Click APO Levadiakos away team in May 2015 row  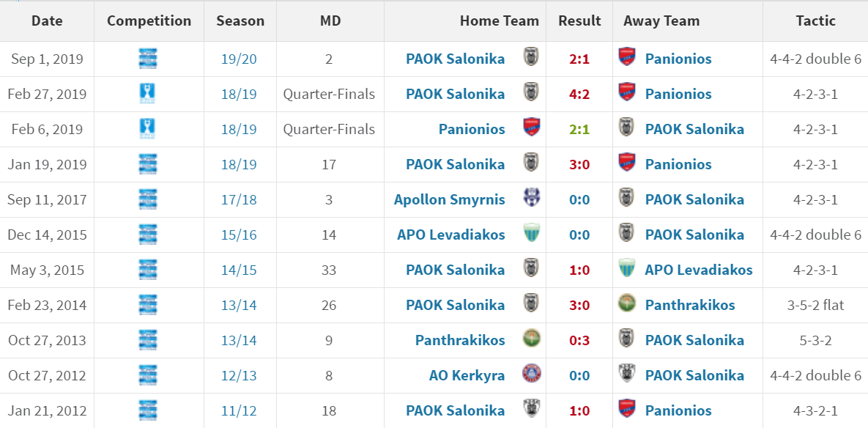[699, 270]
